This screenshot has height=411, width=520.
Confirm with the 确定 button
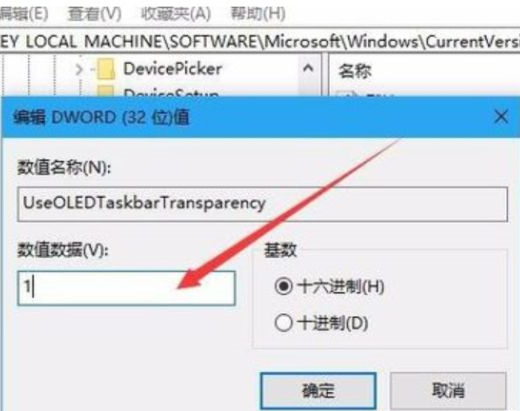(x=318, y=391)
